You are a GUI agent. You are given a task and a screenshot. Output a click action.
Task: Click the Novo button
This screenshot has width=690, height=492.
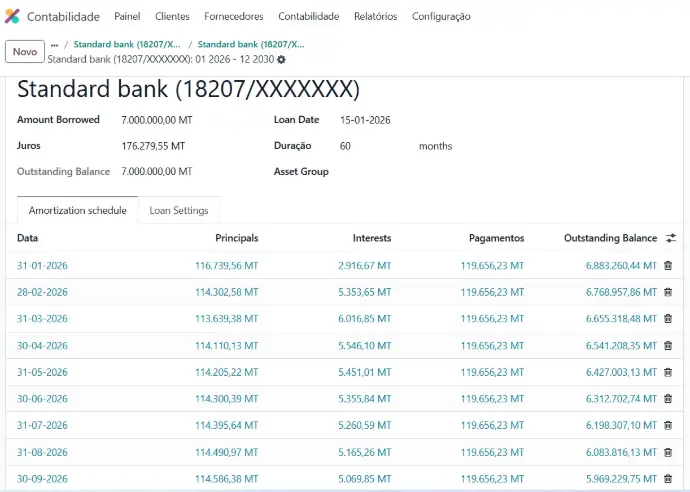coord(25,52)
